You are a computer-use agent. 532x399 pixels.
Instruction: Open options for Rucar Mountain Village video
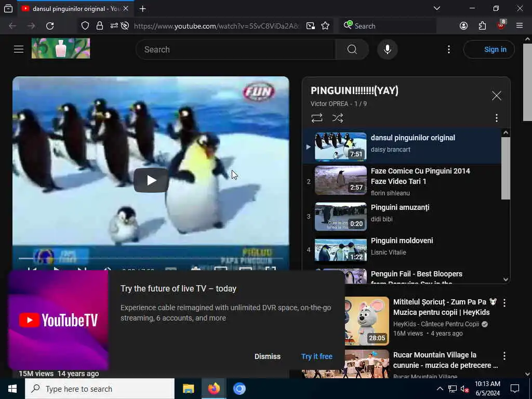504,355
